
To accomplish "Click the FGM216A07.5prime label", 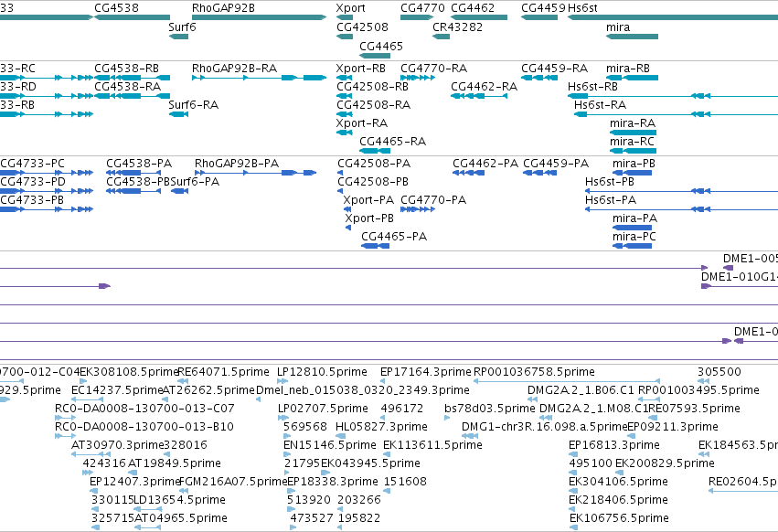I will pyautogui.click(x=233, y=482).
